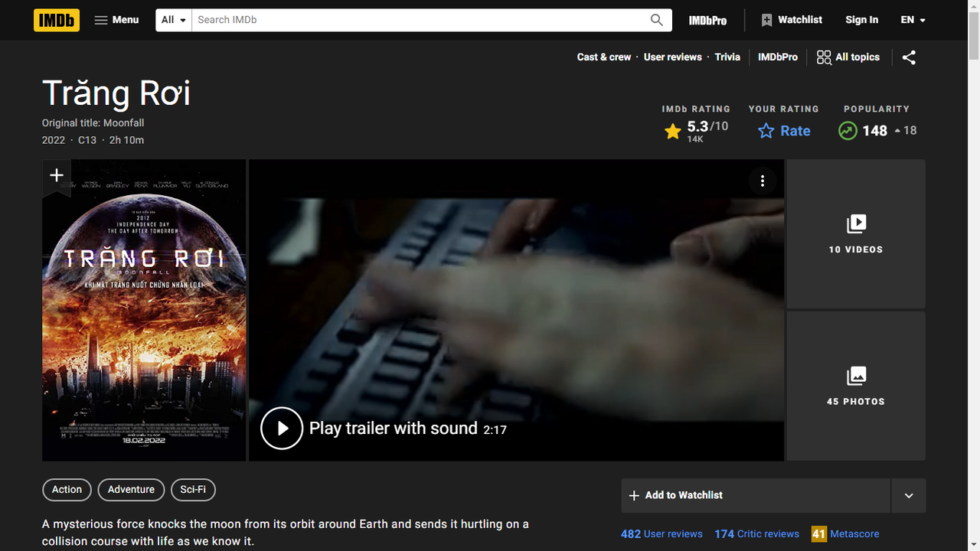Image resolution: width=980 pixels, height=551 pixels.
Task: Open 174 Critic reviews
Action: [756, 534]
